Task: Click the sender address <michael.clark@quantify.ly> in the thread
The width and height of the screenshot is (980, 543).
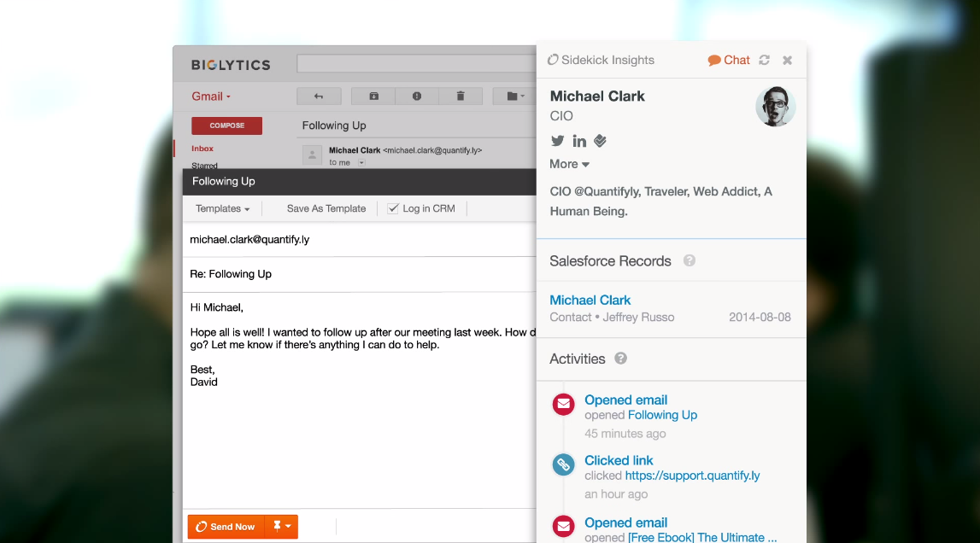Action: [432, 150]
